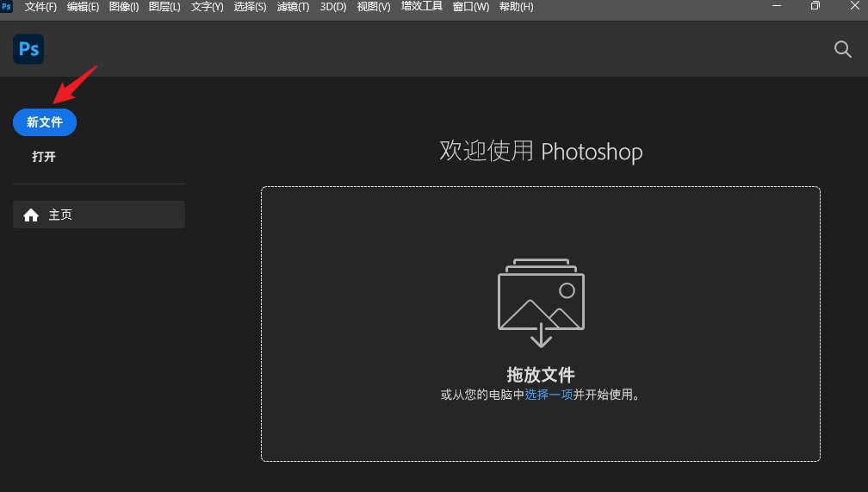Open the search magnifier icon
Image resolution: width=868 pixels, height=492 pixels.
click(842, 49)
